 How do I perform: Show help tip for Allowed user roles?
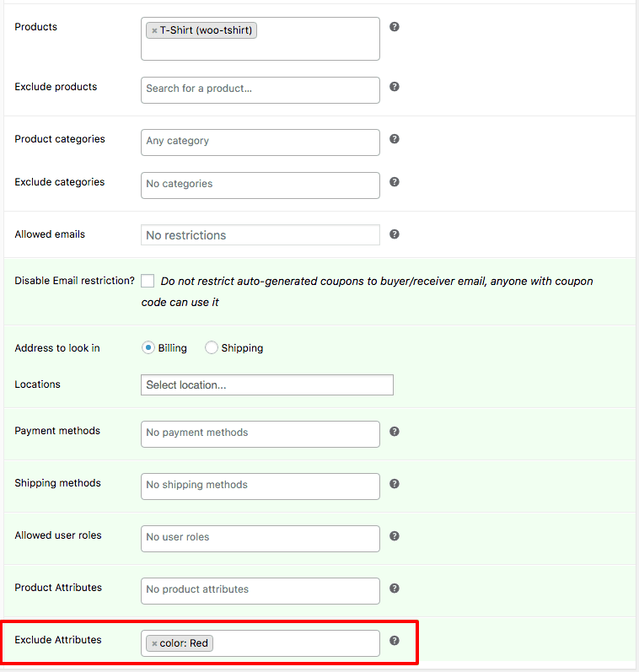click(395, 536)
